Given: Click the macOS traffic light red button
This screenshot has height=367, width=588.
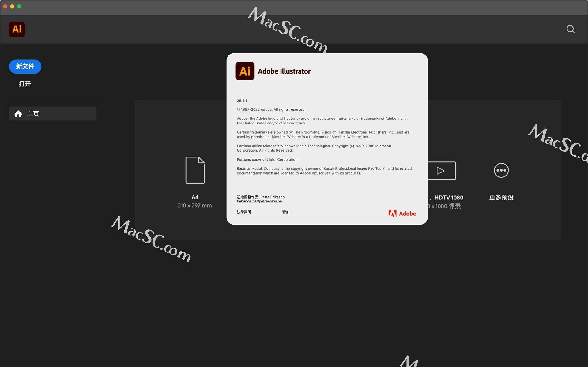Looking at the screenshot, I should click(6, 6).
